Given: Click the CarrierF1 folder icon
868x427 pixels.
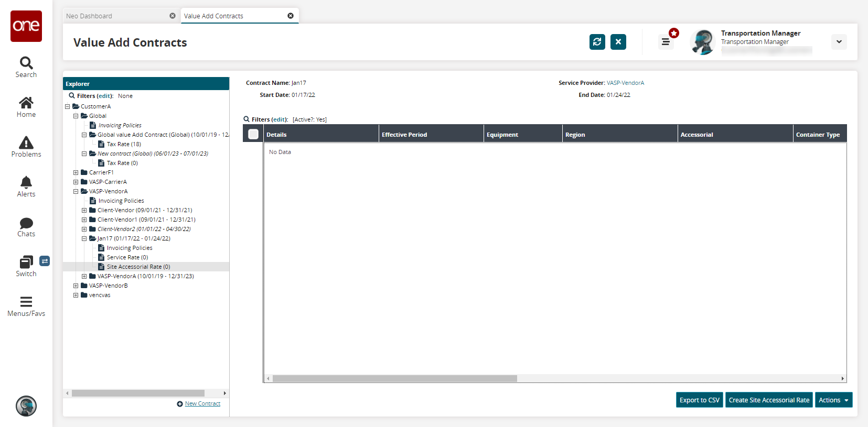Looking at the screenshot, I should point(84,172).
